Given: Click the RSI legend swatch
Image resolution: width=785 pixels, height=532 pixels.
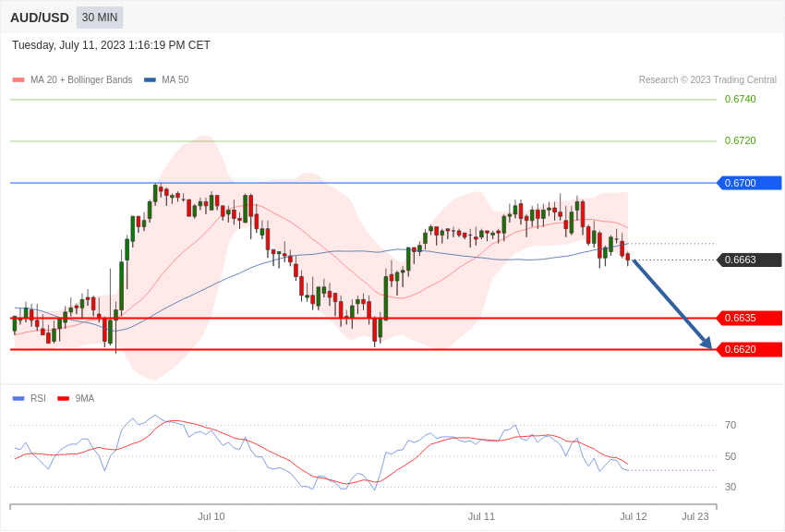Looking at the screenshot, I should click(x=18, y=398).
